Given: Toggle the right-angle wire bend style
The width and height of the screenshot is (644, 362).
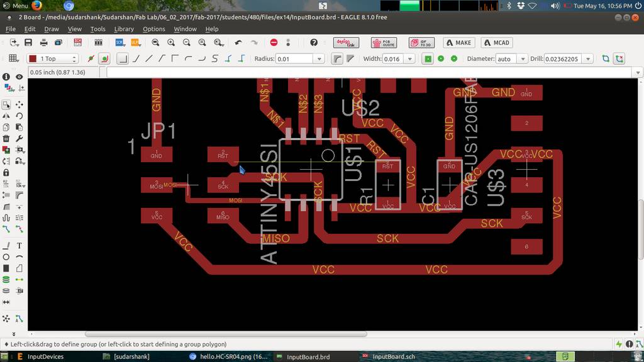Looking at the screenshot, I should 123,58.
